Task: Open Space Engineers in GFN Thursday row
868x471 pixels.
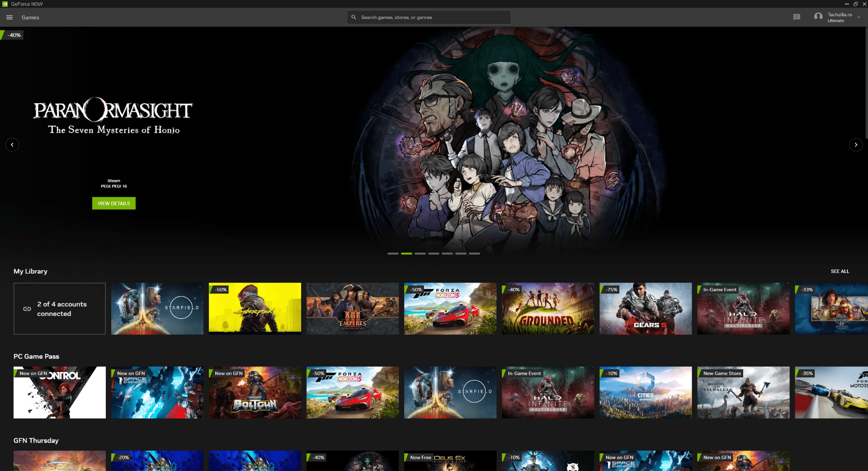Action: [x=646, y=461]
